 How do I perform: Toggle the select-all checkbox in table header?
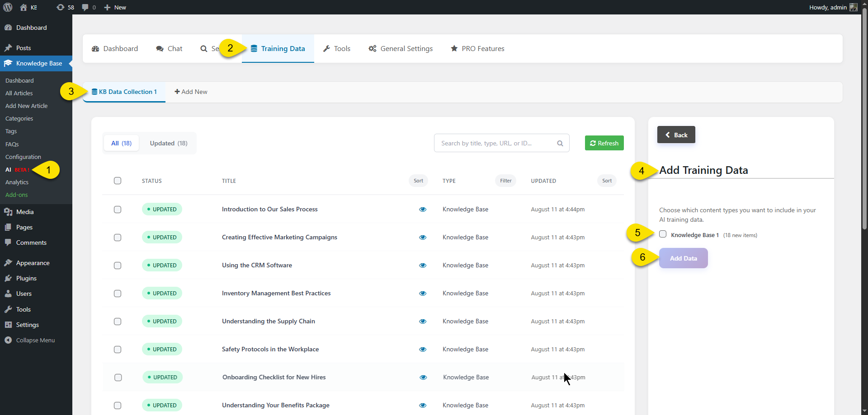(x=118, y=181)
